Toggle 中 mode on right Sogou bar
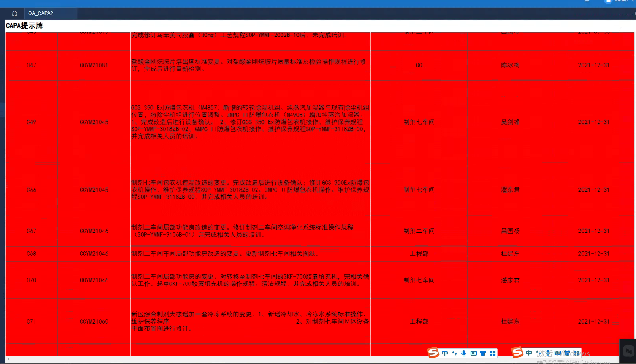This screenshot has height=364, width=636. pos(529,353)
